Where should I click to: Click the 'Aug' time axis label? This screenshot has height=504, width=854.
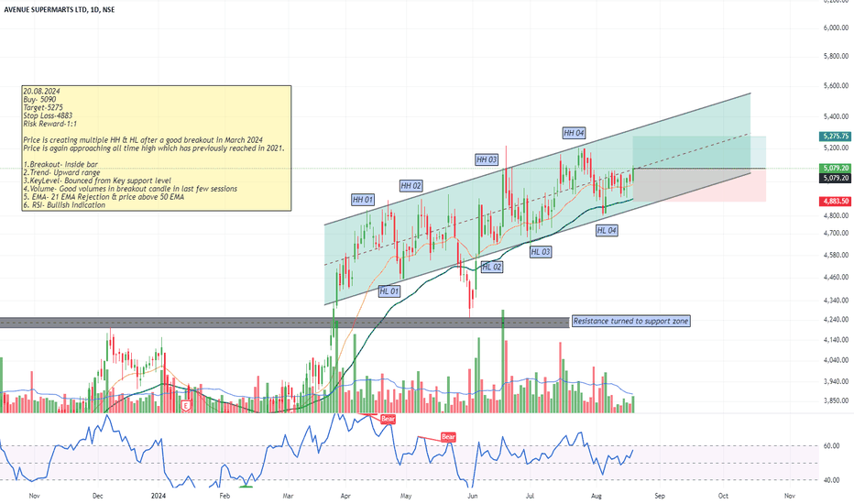(x=597, y=496)
